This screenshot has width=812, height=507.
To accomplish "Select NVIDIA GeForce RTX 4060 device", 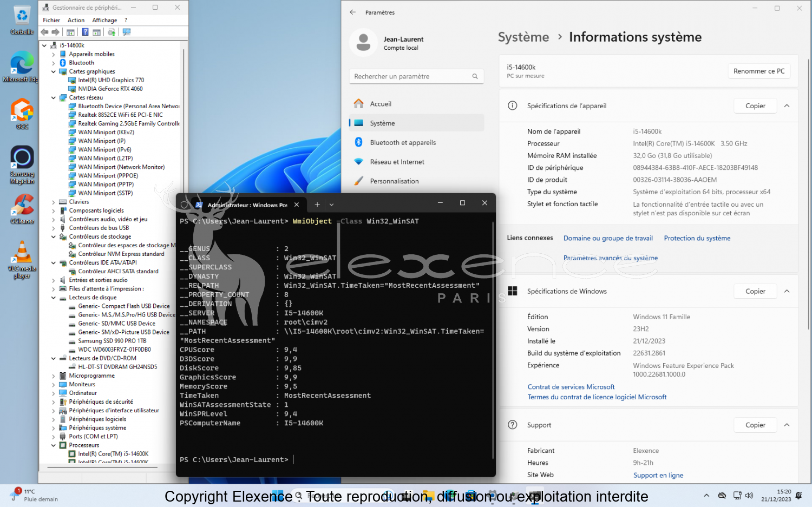I will 110,89.
